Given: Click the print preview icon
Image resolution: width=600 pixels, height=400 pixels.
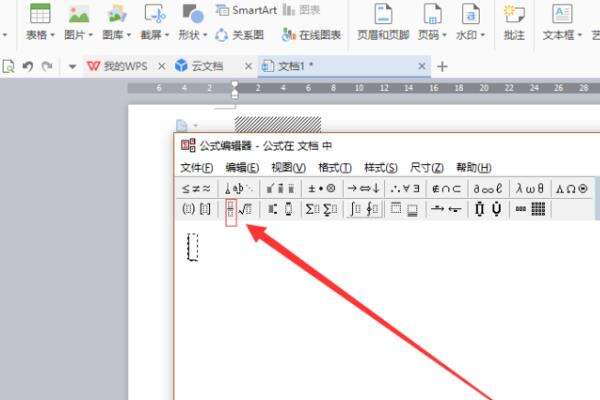Looking at the screenshot, I should click(x=8, y=66).
